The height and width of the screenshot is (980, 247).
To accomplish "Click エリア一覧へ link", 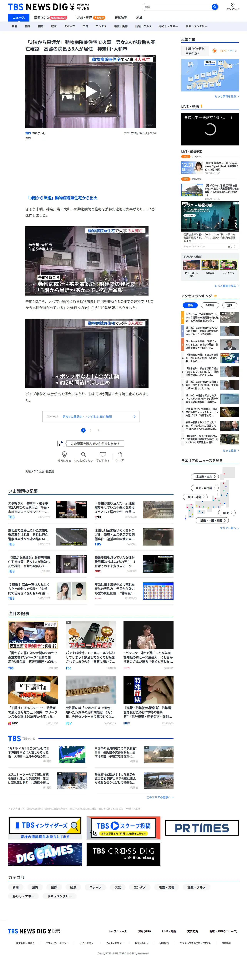I will point(229,528).
